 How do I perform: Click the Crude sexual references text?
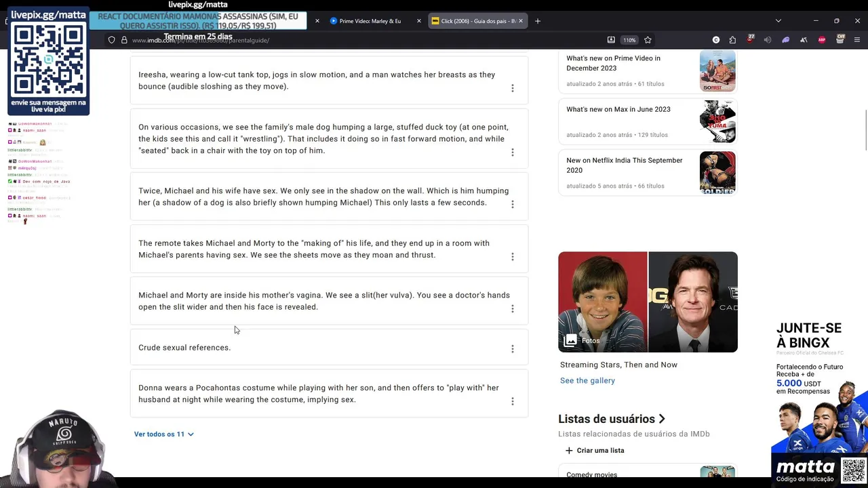pos(184,348)
